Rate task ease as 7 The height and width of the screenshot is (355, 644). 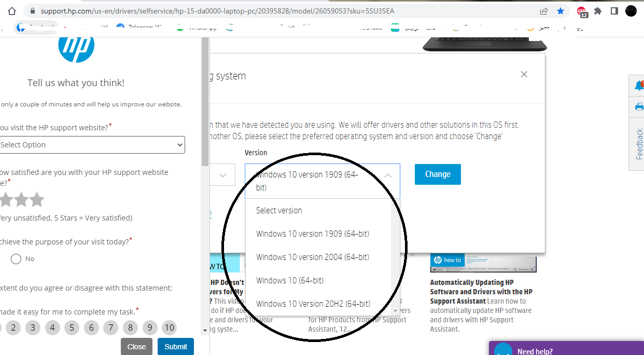click(111, 327)
